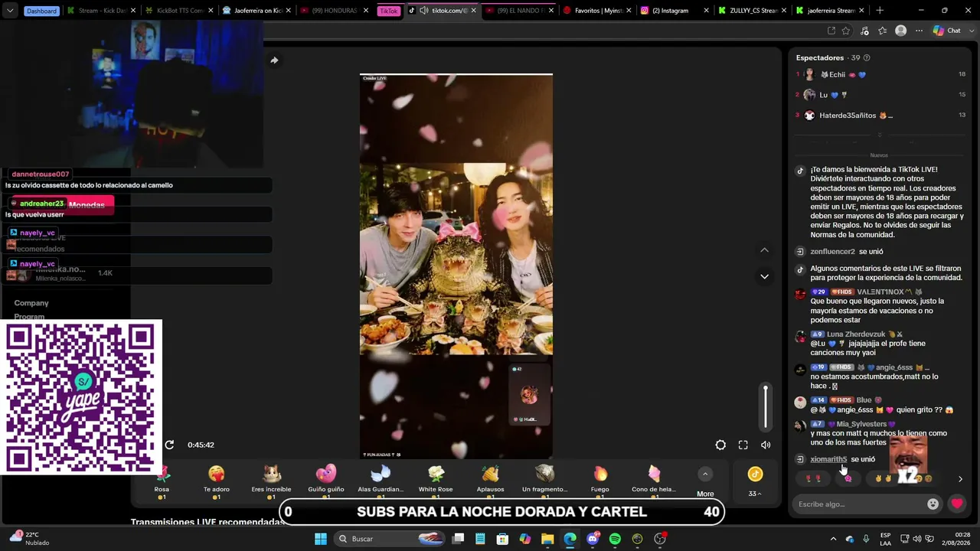Click the Escribe algo chat input
The width and height of the screenshot is (980, 551).
click(858, 504)
